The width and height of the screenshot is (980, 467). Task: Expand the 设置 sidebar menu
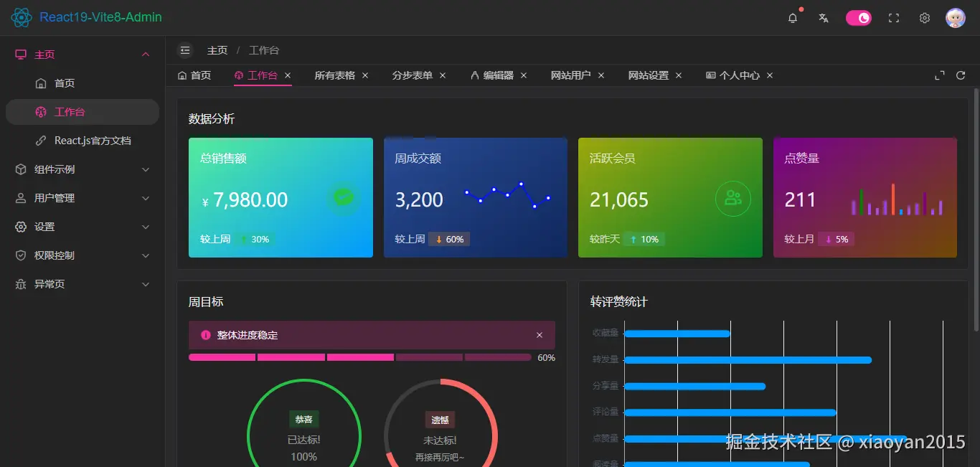[x=83, y=227]
